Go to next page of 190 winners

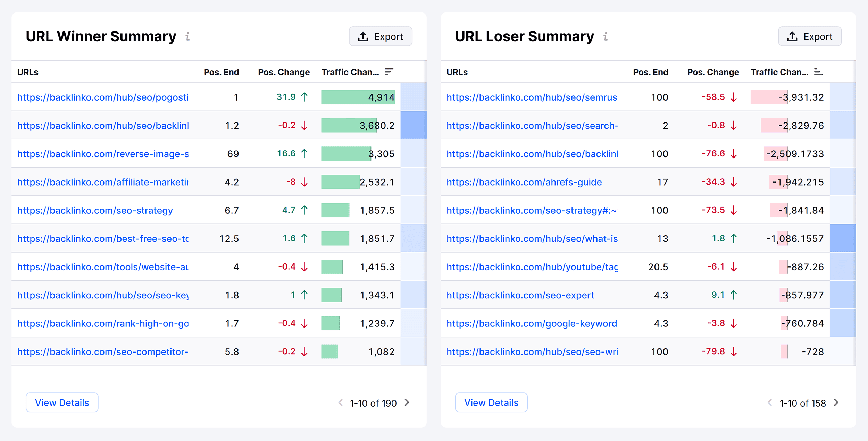pyautogui.click(x=407, y=402)
